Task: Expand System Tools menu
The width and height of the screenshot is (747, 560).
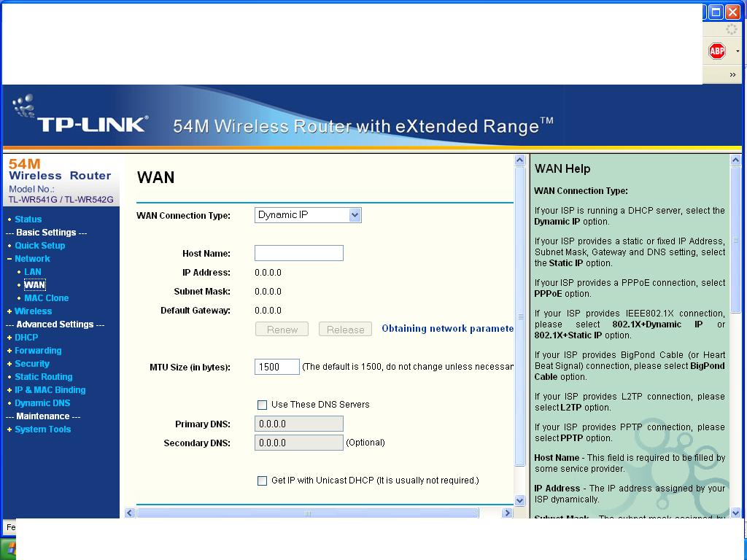Action: click(x=42, y=429)
